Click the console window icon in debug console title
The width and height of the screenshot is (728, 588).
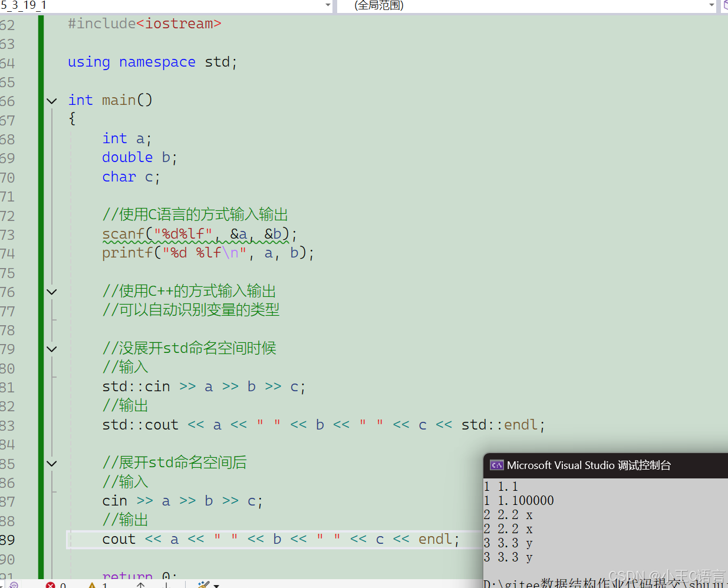pos(497,465)
